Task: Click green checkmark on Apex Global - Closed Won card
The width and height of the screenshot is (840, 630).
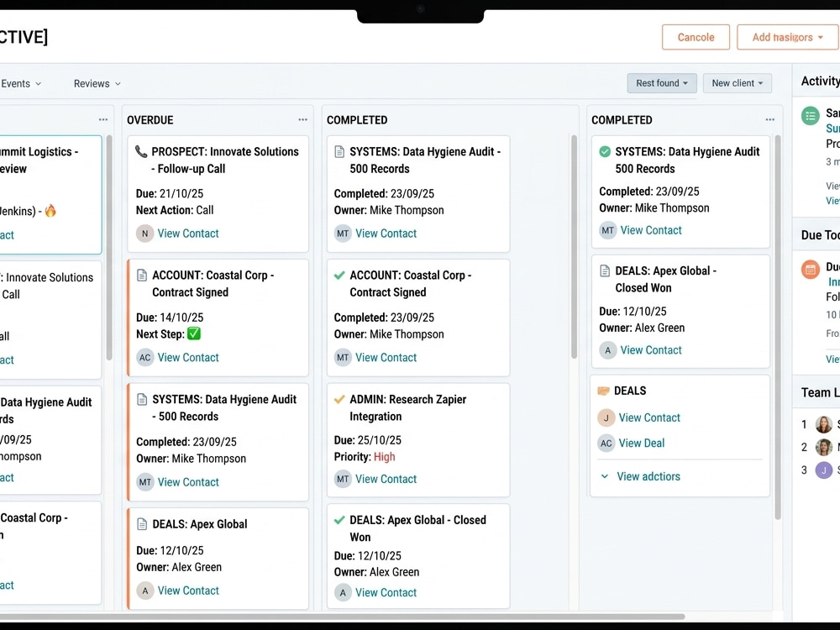Action: coord(339,520)
